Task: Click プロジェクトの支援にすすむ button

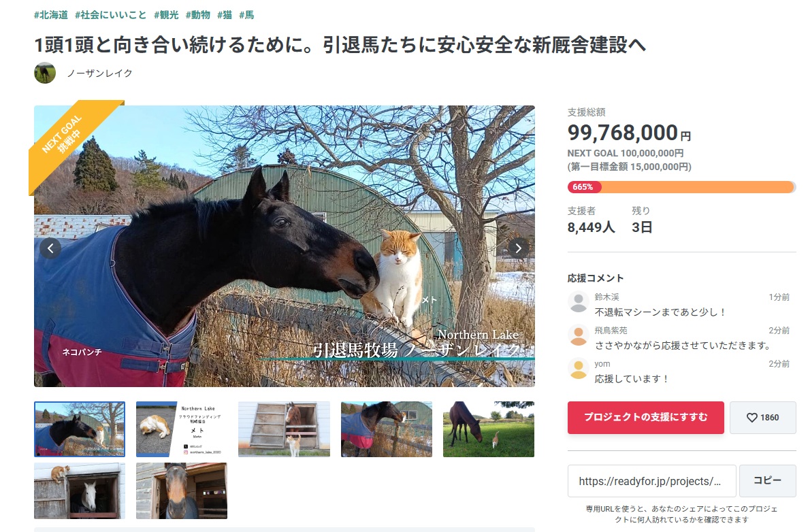Action: tap(646, 417)
